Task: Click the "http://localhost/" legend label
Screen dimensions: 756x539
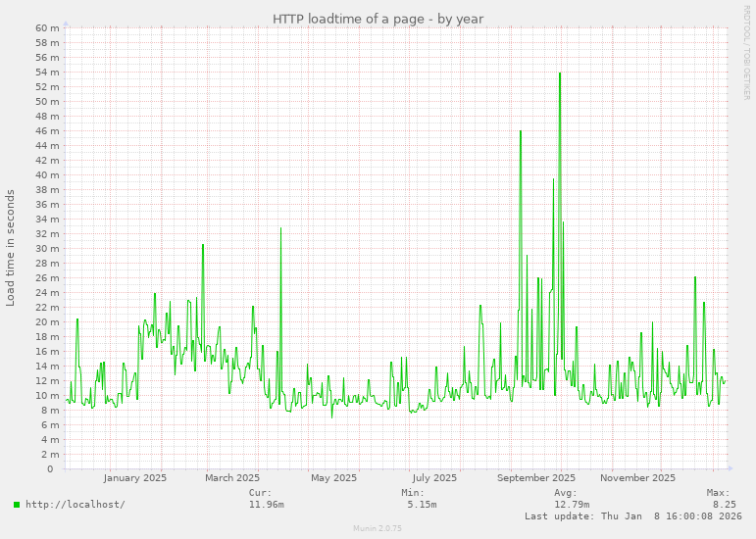Action: click(x=76, y=505)
